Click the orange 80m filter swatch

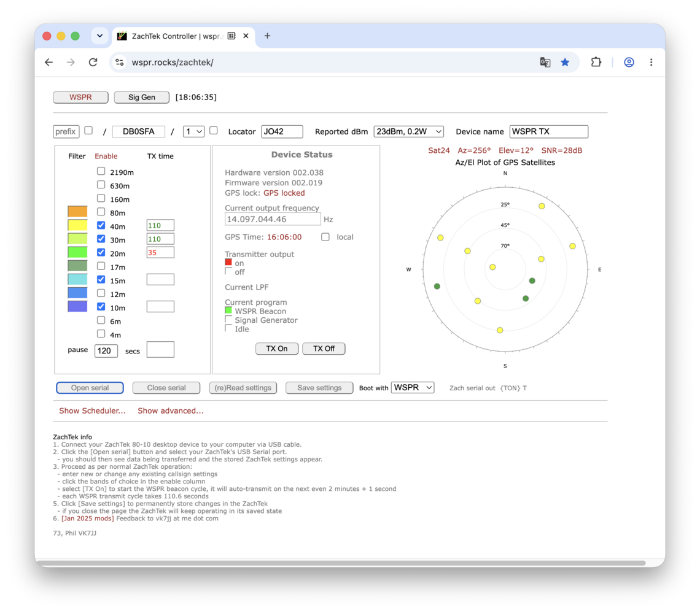coord(77,212)
